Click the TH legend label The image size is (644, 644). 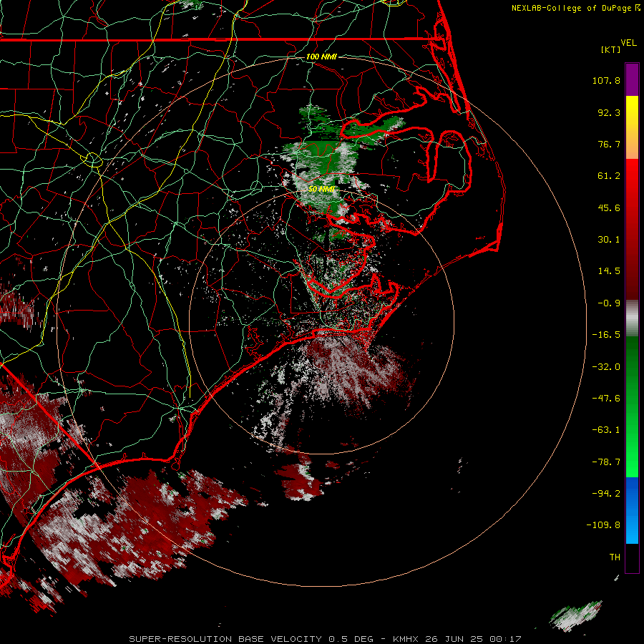pos(615,557)
